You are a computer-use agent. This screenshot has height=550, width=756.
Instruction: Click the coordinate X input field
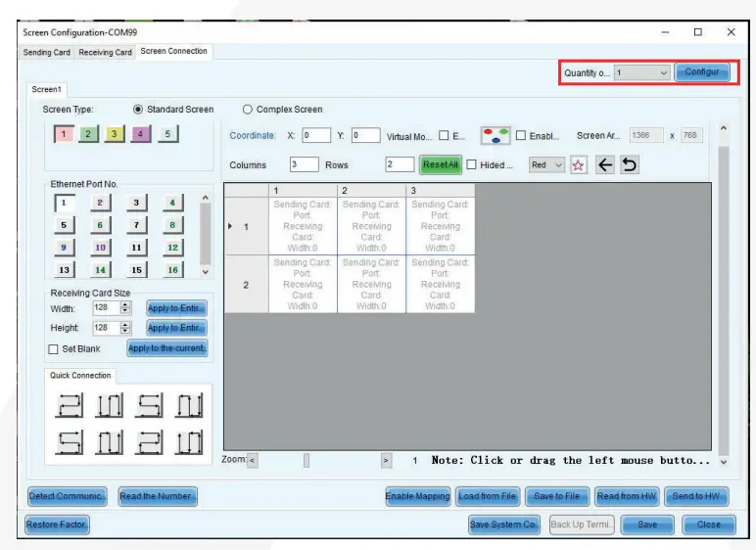click(316, 135)
